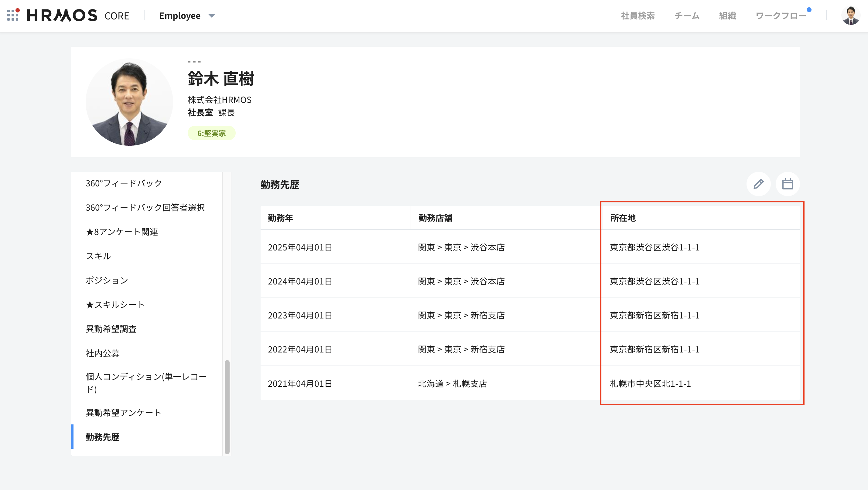Open the app grid launcher icon
The image size is (868, 490).
tap(13, 15)
